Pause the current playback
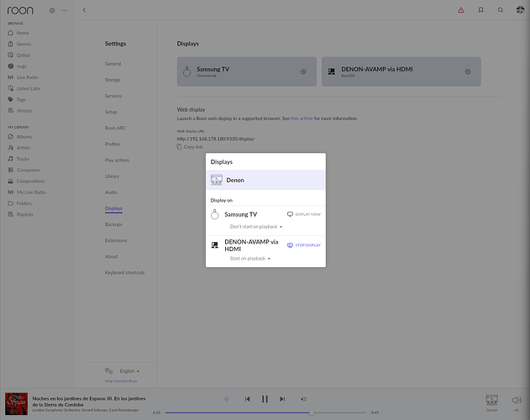 pos(265,399)
